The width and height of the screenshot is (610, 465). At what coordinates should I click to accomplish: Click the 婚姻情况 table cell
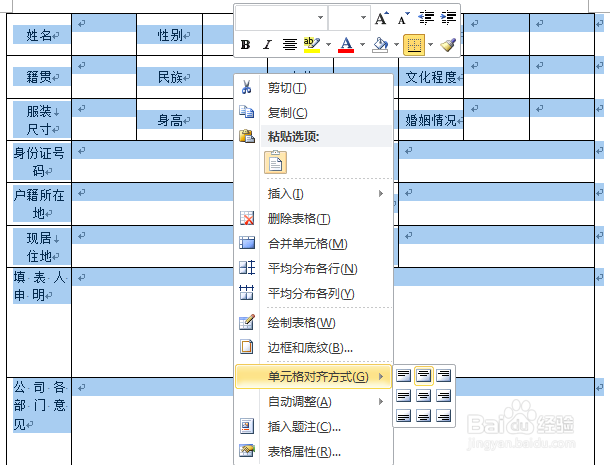coord(431,120)
